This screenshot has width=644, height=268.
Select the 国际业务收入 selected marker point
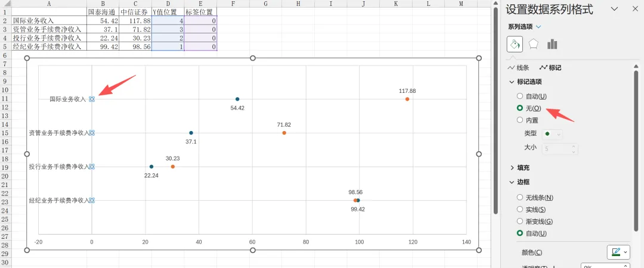pyautogui.click(x=92, y=99)
